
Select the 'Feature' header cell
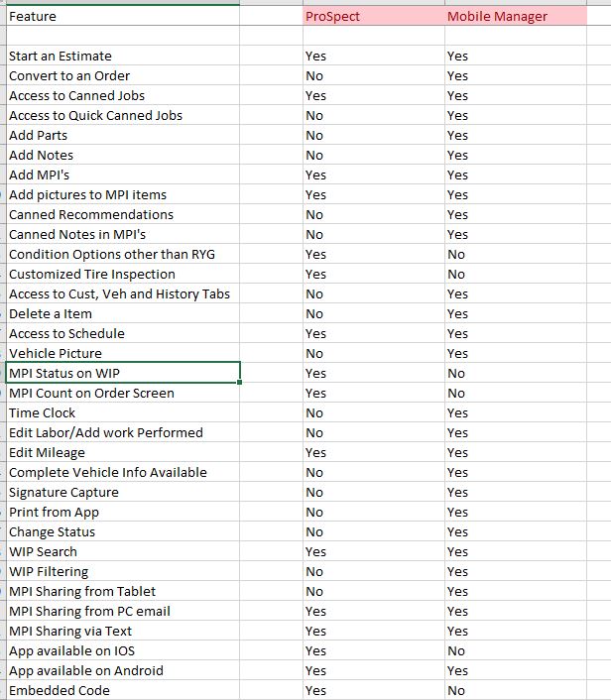click(123, 16)
